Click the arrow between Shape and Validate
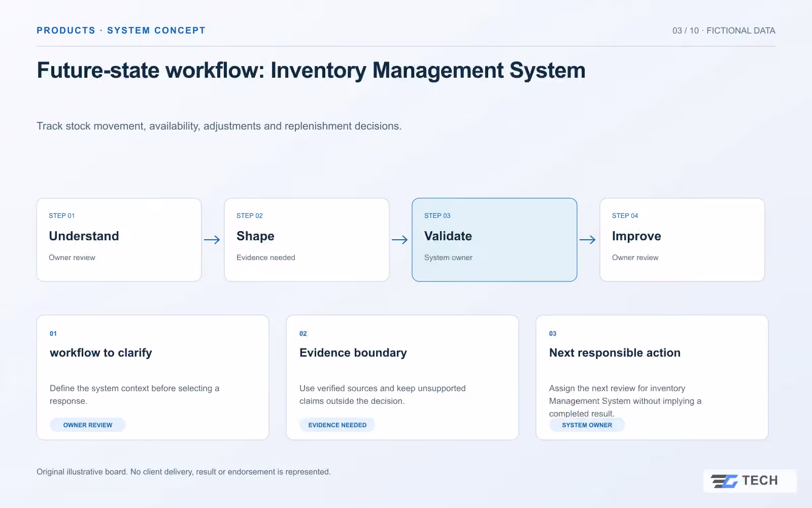The width and height of the screenshot is (812, 508). click(400, 240)
